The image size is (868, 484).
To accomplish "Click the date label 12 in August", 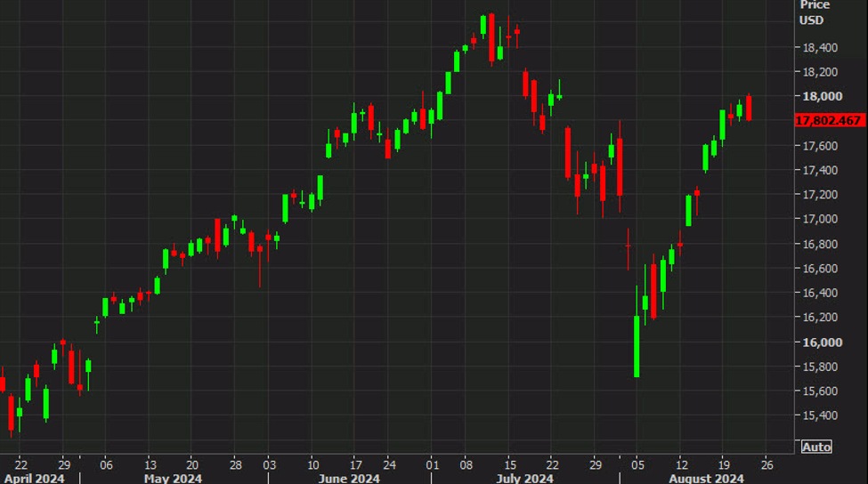I will pyautogui.click(x=681, y=464).
